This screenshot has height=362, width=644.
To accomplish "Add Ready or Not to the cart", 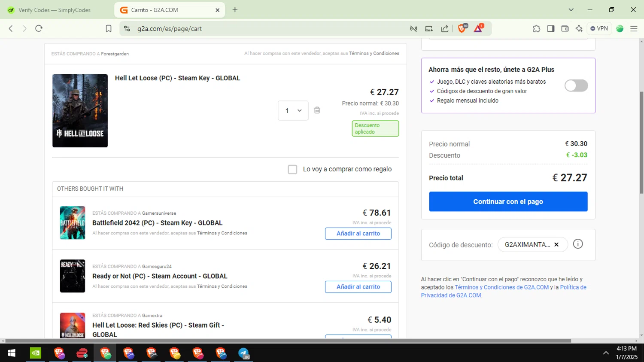I will tap(358, 287).
